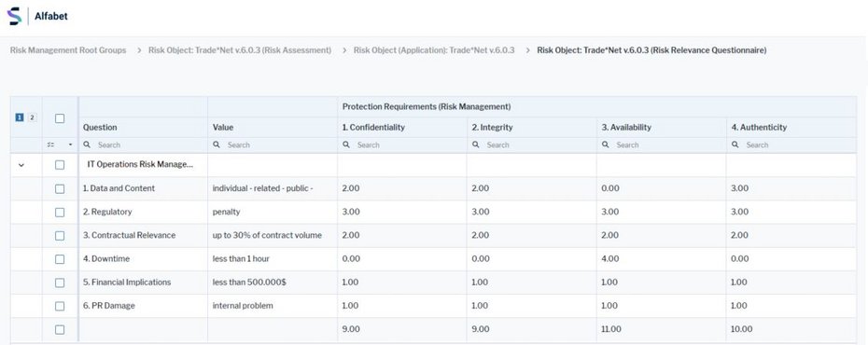Click the search magnifier in Question column
This screenshot has height=345, width=868.
(x=87, y=145)
